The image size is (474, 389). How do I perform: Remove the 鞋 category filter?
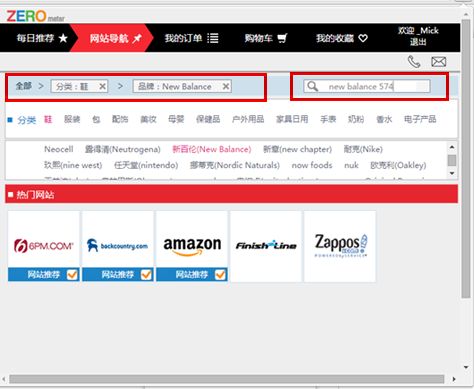(x=102, y=86)
